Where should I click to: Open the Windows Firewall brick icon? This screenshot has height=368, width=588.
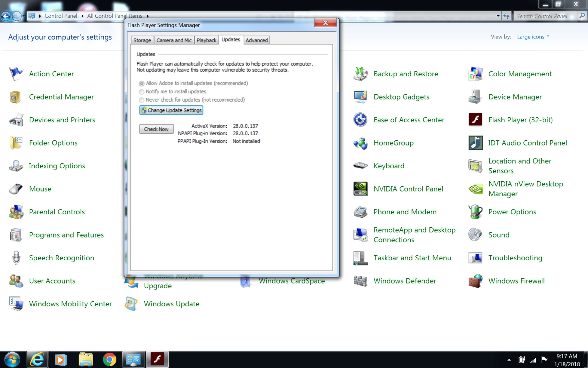coord(475,281)
